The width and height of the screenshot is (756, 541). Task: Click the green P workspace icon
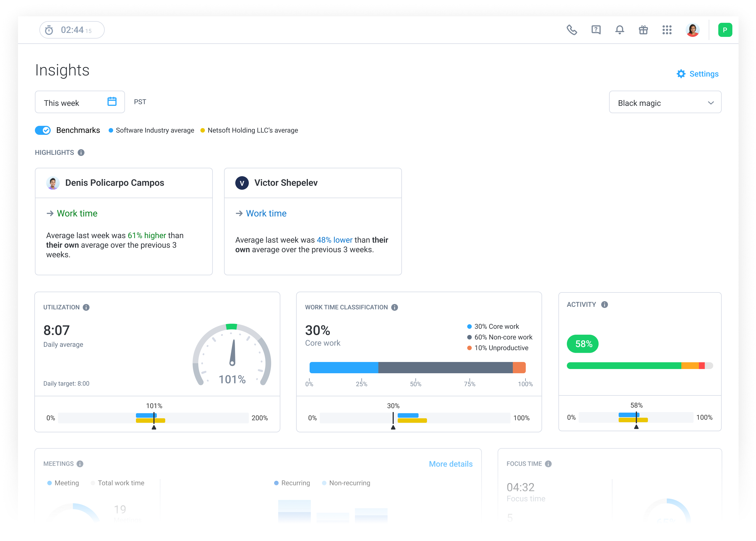click(x=725, y=30)
